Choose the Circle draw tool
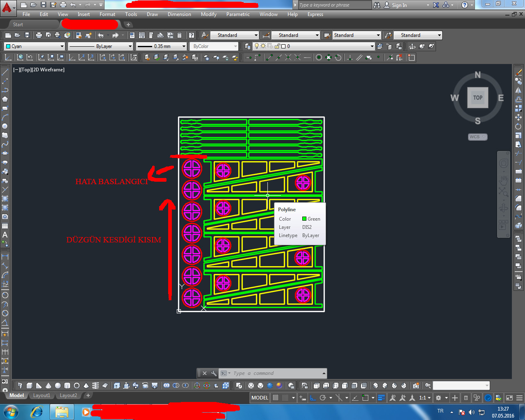The width and height of the screenshot is (525, 420). [x=5, y=126]
